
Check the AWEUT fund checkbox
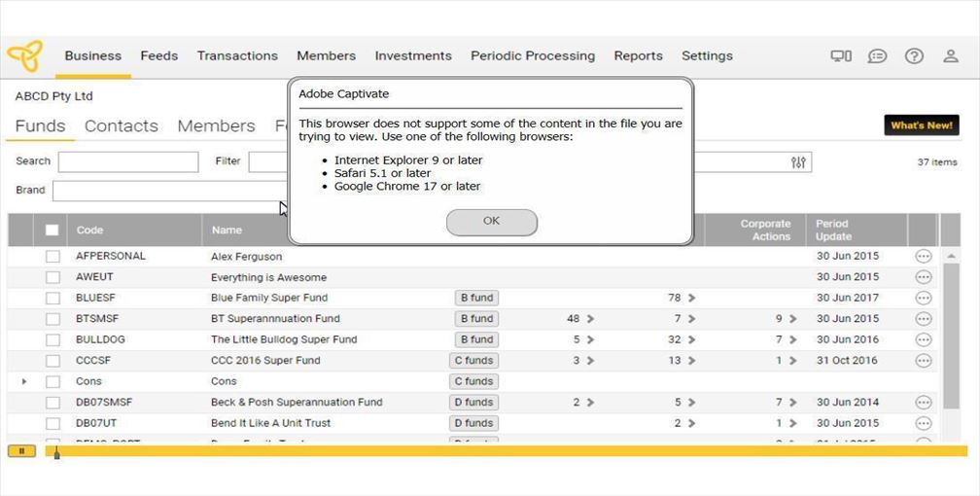[53, 277]
